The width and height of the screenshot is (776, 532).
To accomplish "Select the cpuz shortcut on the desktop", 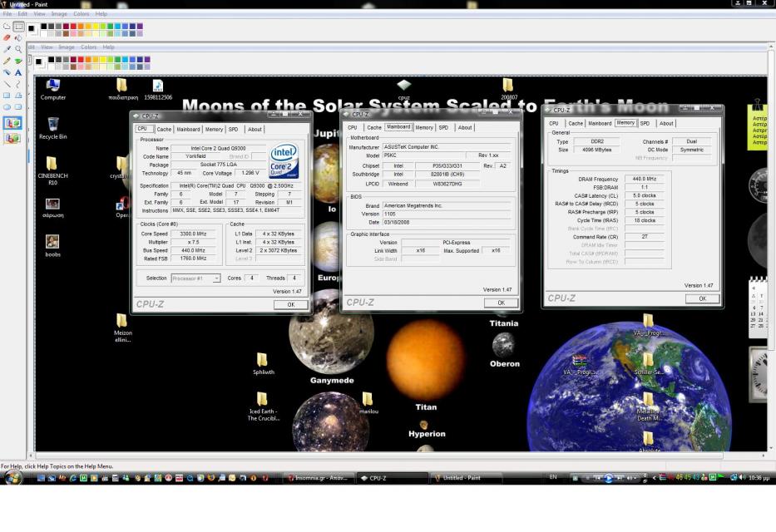I will click(x=404, y=90).
